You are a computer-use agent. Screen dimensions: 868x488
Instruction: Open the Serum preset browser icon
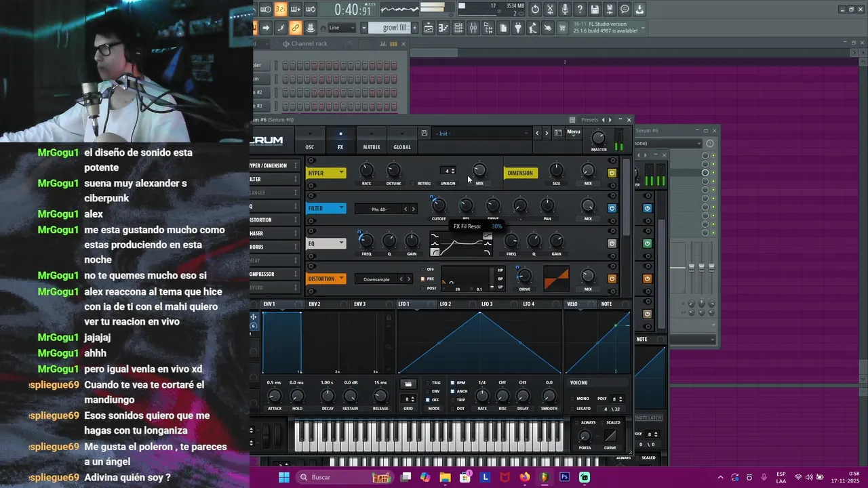point(558,133)
